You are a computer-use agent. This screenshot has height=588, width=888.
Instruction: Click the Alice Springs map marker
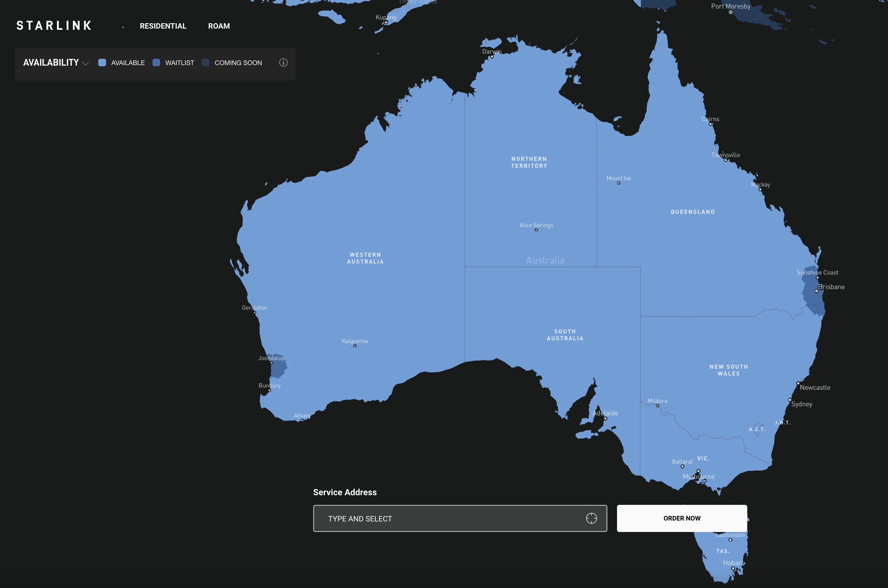pos(536,230)
